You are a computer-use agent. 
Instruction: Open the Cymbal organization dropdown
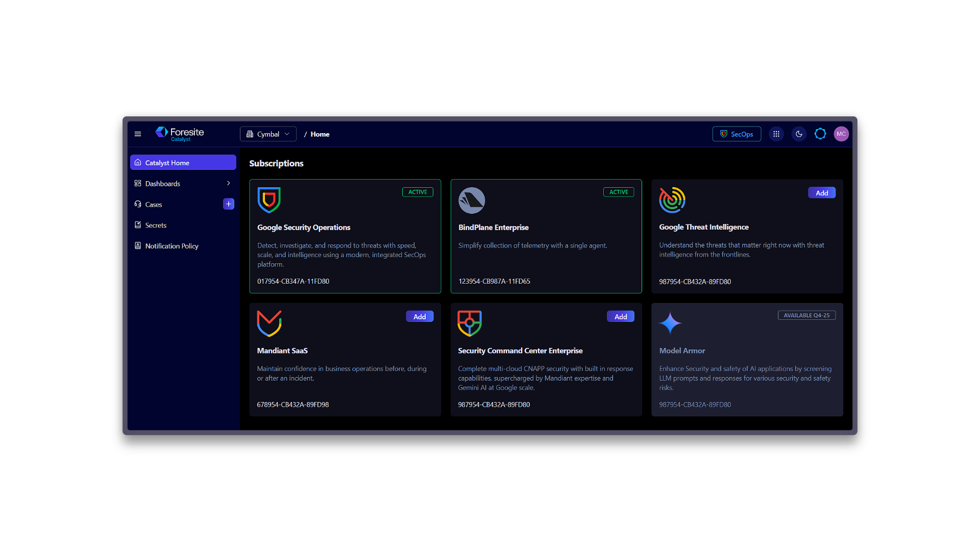pyautogui.click(x=268, y=134)
